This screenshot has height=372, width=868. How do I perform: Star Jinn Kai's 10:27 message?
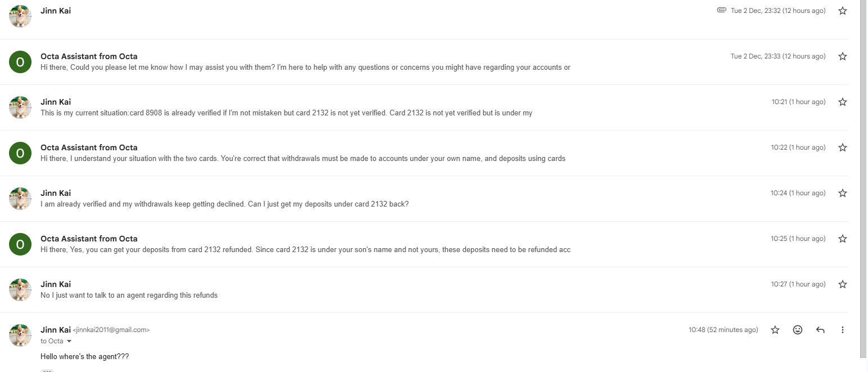point(842,284)
